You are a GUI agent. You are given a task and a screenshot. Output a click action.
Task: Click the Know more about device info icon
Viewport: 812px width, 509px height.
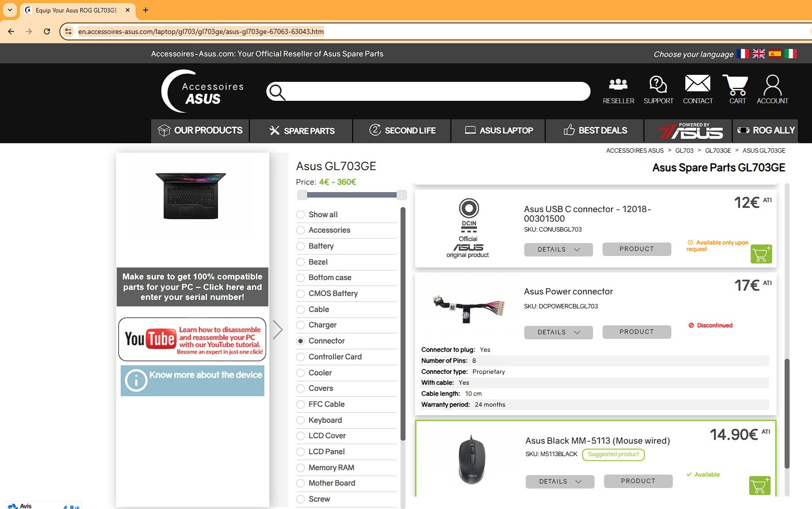coord(136,380)
